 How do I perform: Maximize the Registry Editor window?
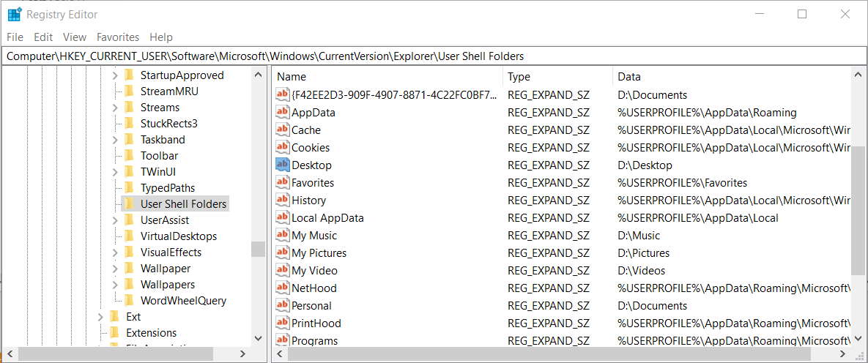pos(801,15)
